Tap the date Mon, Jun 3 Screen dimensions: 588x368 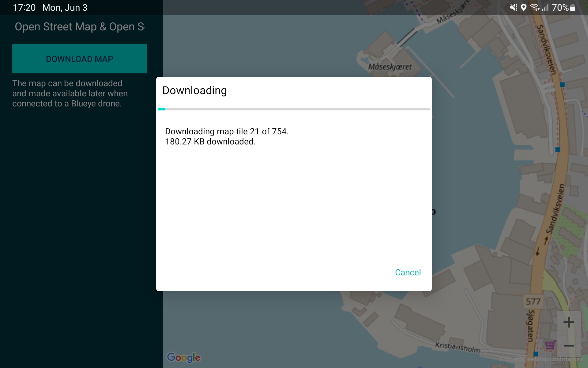65,8
